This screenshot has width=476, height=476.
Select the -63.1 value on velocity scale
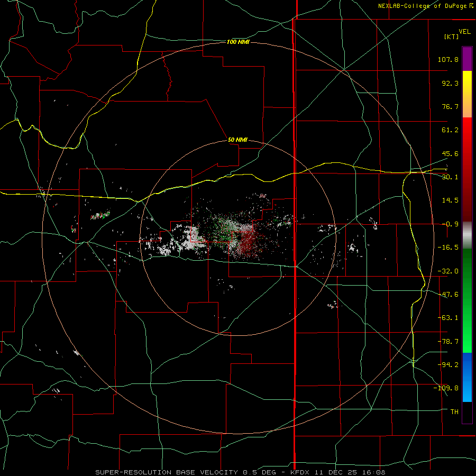click(448, 318)
